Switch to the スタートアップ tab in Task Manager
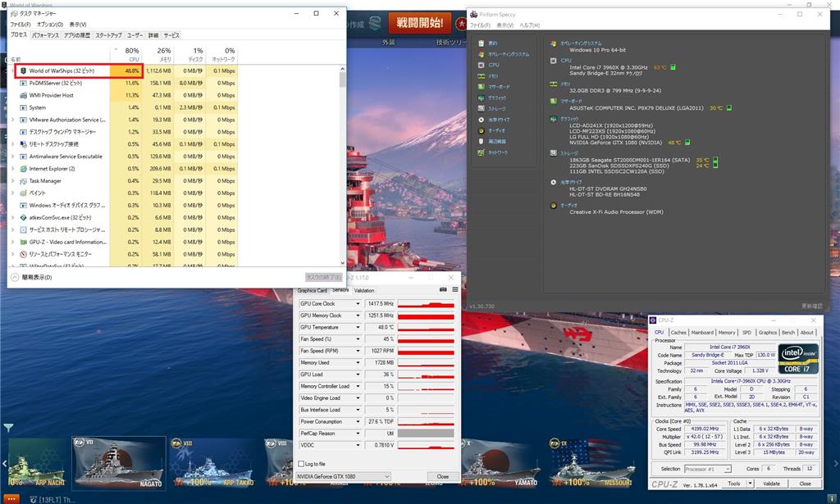The image size is (840, 504). click(108, 35)
